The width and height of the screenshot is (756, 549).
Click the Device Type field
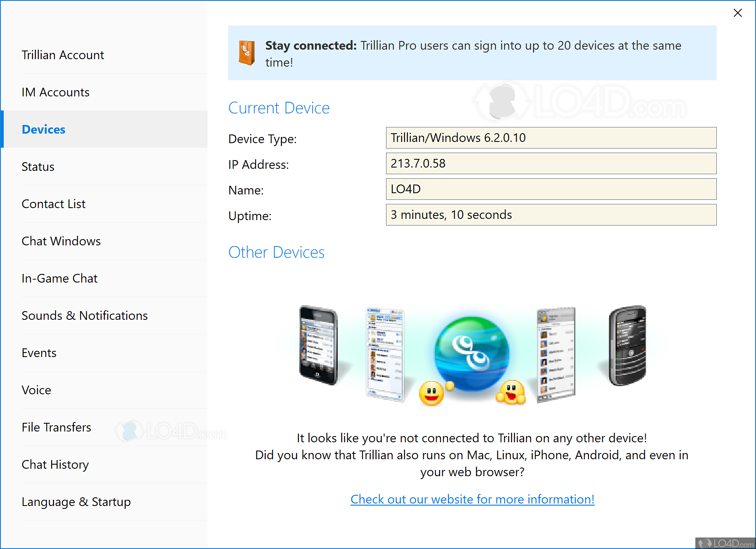551,138
